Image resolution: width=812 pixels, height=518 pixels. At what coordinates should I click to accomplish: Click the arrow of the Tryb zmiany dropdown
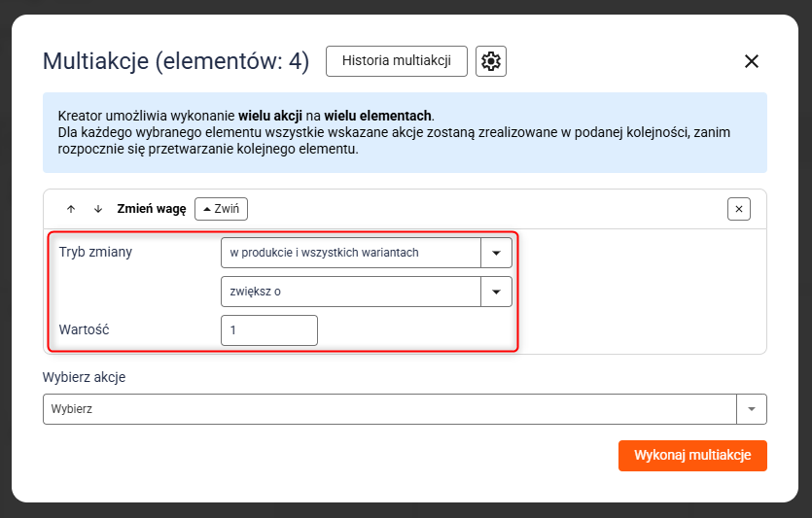tap(496, 253)
